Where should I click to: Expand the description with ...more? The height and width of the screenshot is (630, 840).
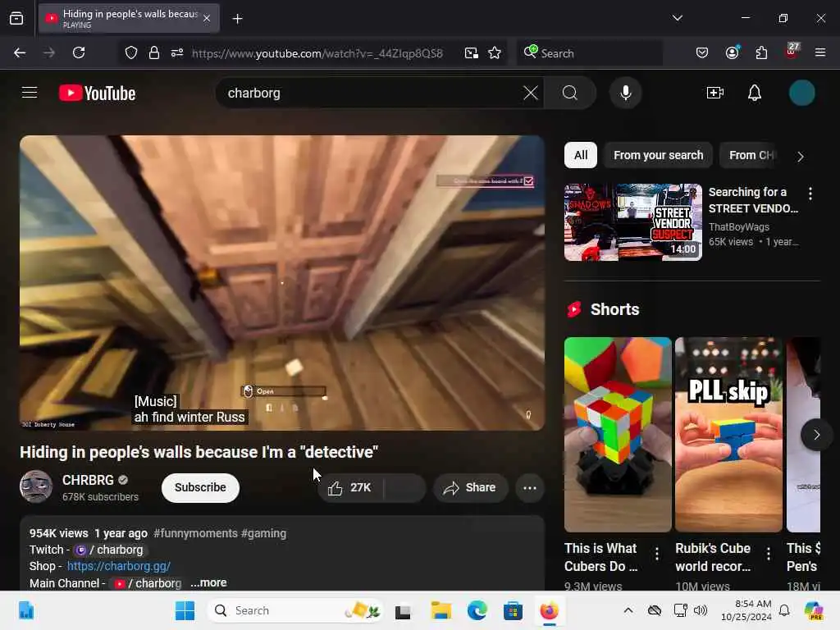click(x=208, y=582)
